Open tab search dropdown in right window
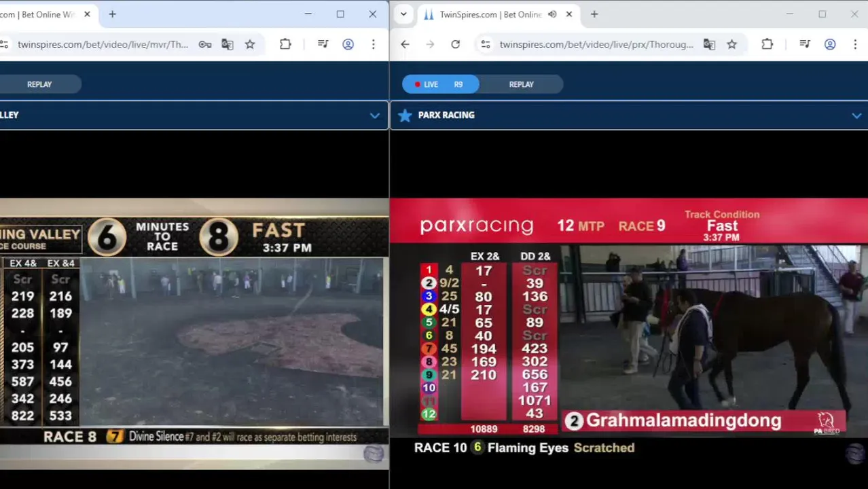 [x=403, y=14]
